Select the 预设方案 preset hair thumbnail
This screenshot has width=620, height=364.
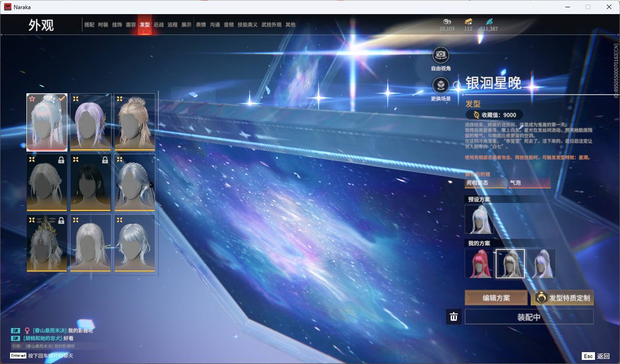[x=479, y=219]
